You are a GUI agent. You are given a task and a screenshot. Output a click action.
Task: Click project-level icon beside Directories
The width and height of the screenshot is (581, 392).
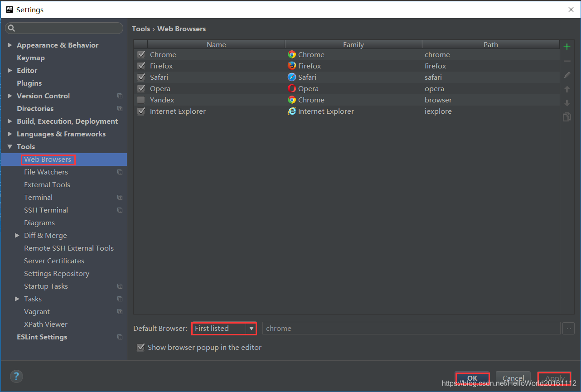(x=120, y=109)
